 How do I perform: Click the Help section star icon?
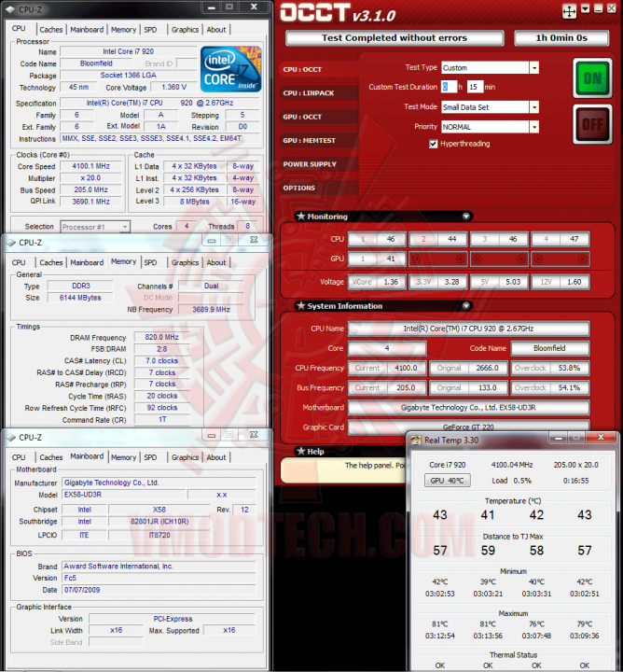point(301,451)
